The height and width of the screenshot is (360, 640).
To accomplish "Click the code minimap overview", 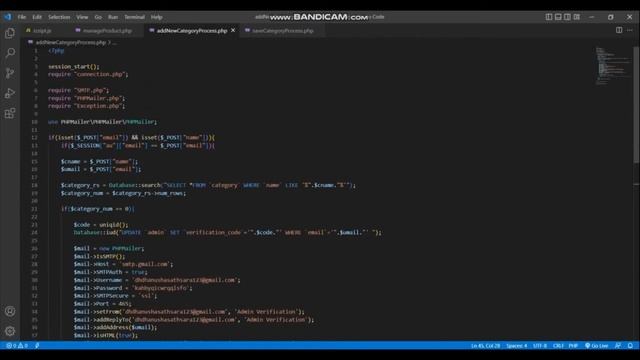I will (612, 65).
